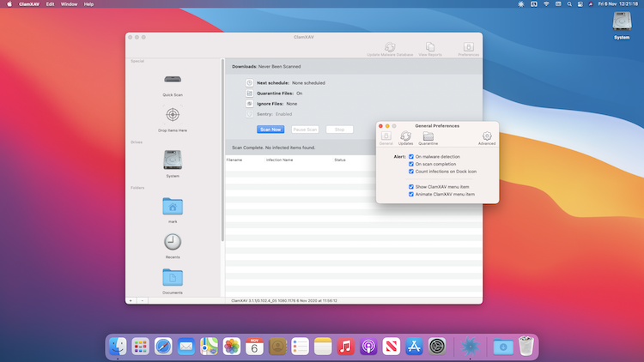
Task: Toggle the On scan completion checkbox
Action: 411,164
